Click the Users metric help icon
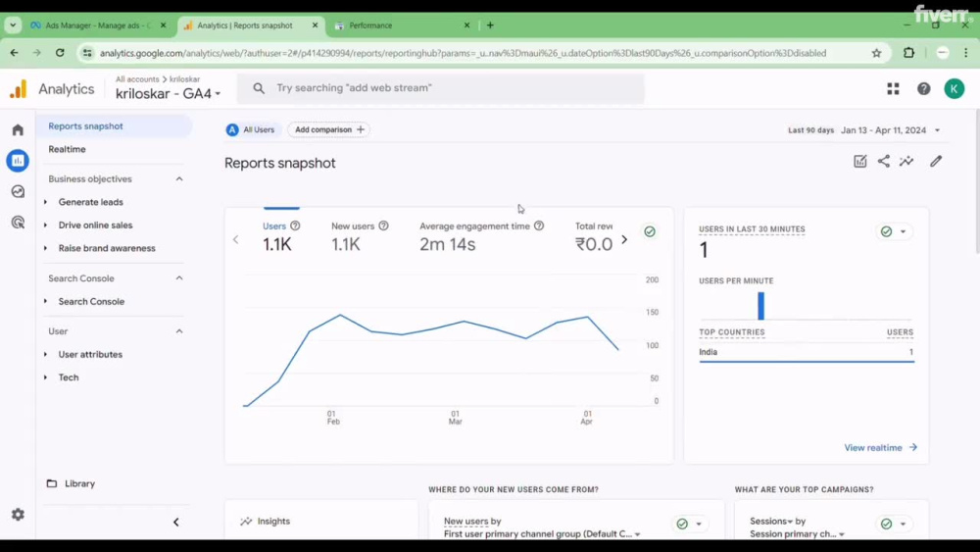Image resolution: width=980 pixels, height=552 pixels. coord(295,226)
